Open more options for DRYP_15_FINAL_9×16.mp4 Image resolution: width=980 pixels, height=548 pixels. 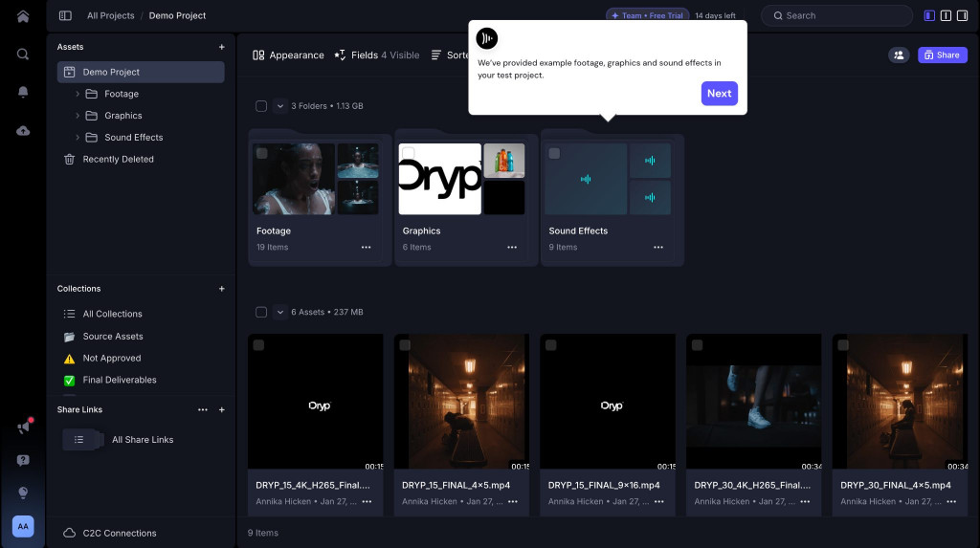tap(658, 502)
